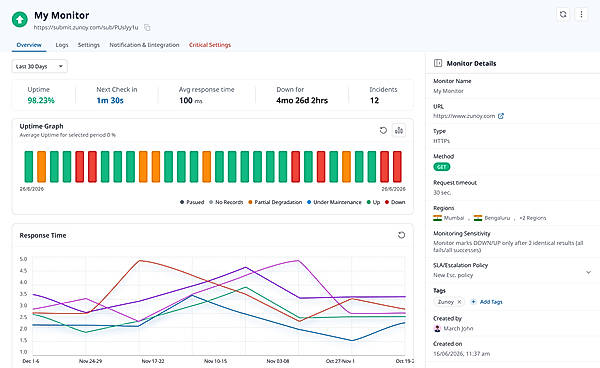Image resolution: width=600 pixels, height=368 pixels.
Task: Toggle Down legend entry
Action: tap(395, 202)
